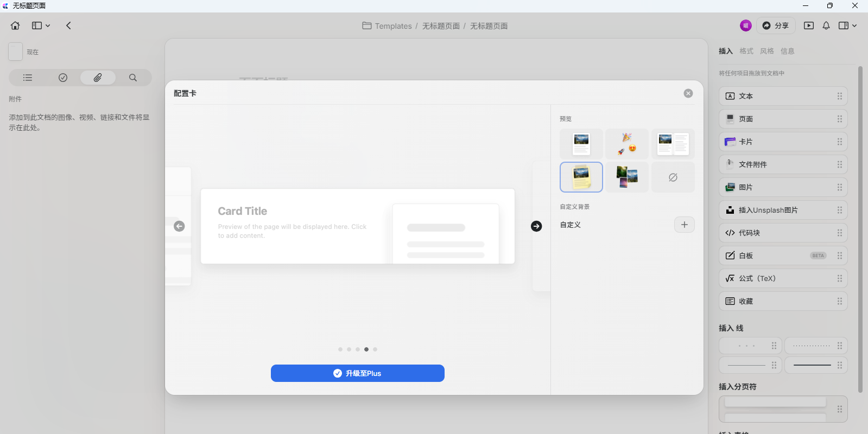The width and height of the screenshot is (868, 434).
Task: Start presentation mode with play icon
Action: (x=808, y=25)
